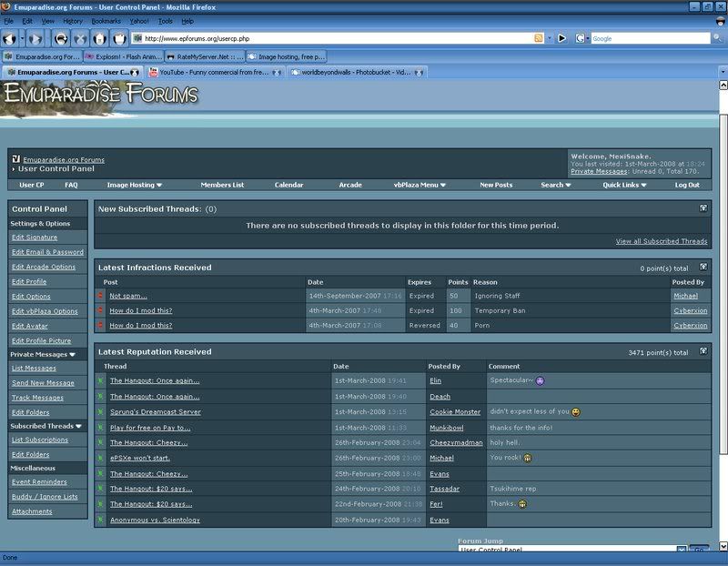Open the Quick Links dropdown

(x=643, y=185)
